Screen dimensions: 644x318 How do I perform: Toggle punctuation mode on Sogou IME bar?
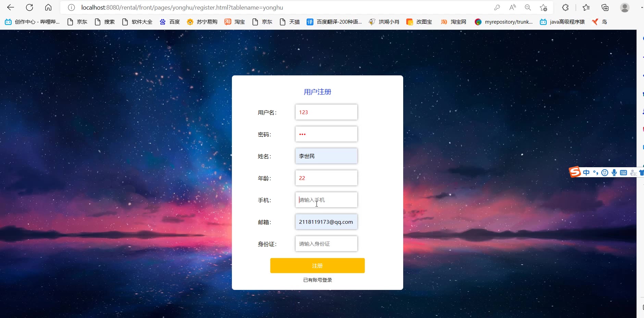[x=596, y=173]
